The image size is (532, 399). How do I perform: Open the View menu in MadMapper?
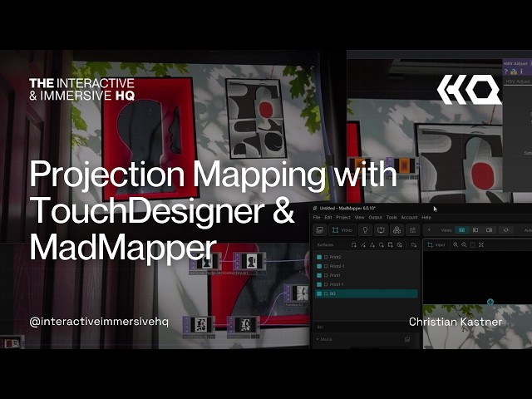click(x=359, y=218)
